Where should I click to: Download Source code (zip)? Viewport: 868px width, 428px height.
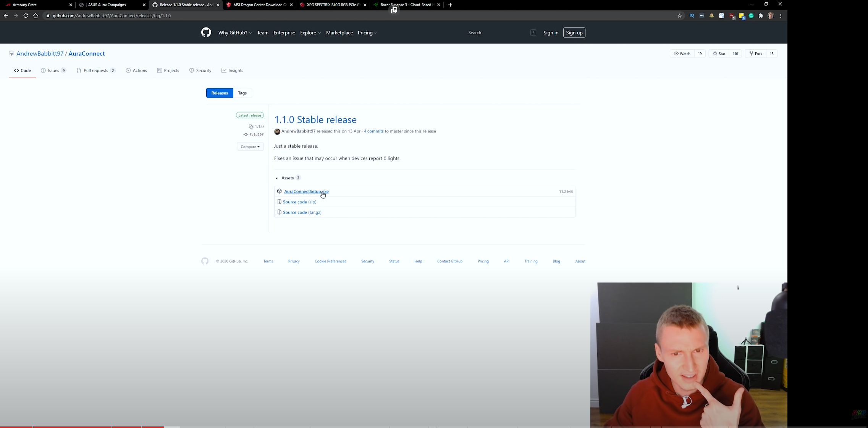[x=299, y=202]
